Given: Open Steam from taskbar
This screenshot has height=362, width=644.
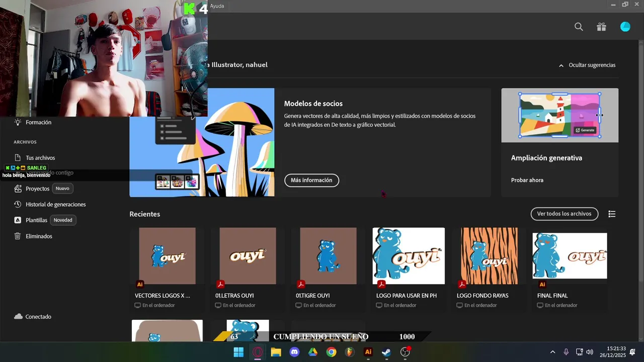Looking at the screenshot, I should pos(386,352).
